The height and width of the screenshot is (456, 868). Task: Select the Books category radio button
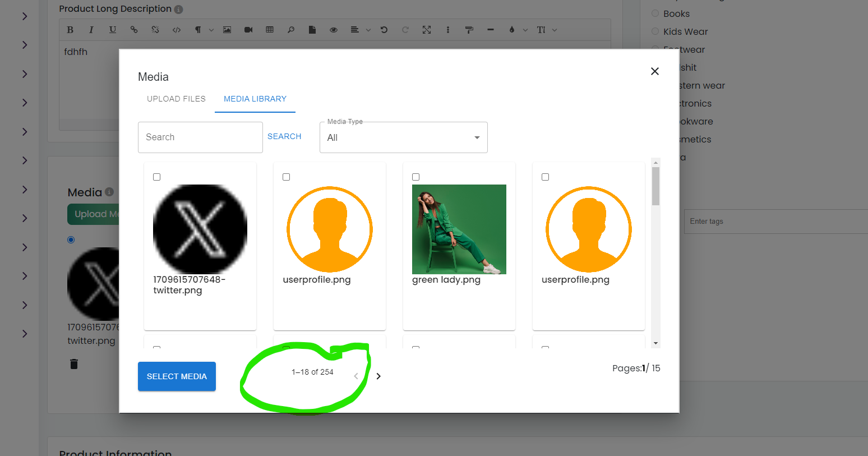pos(655,13)
